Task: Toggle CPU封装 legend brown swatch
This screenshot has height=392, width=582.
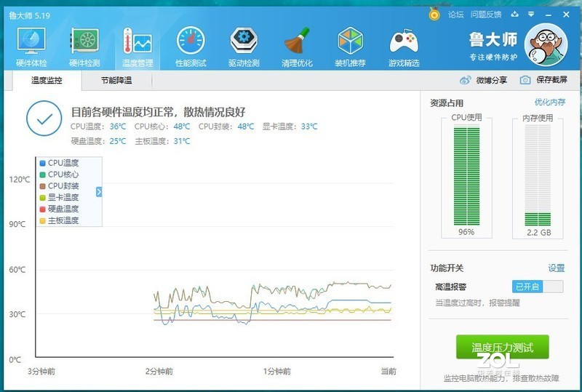Action: 42,186
